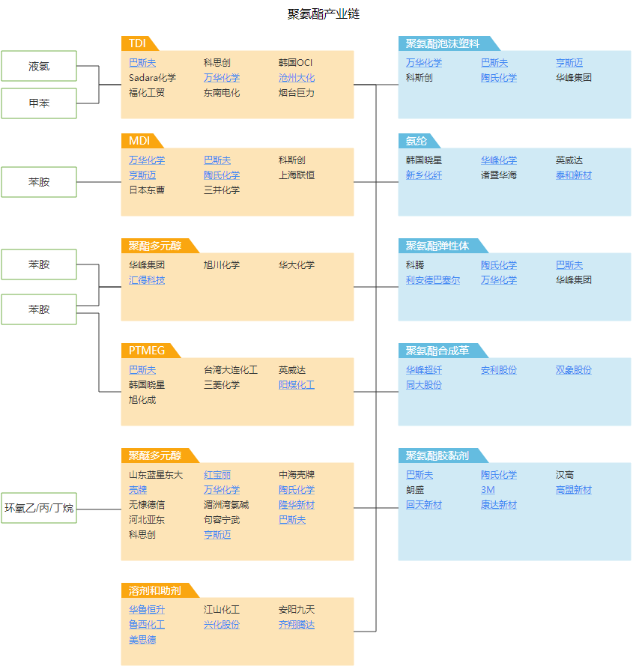Click the 新乡化纤 link
The image size is (636, 672).
pos(424,175)
